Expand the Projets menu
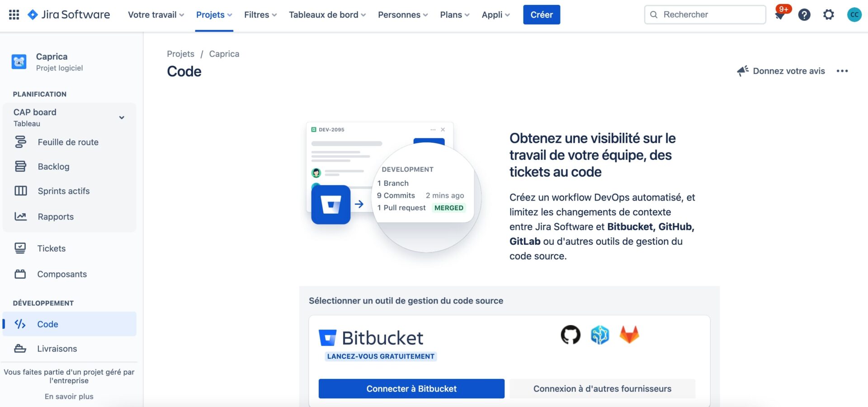868x407 pixels. (214, 14)
